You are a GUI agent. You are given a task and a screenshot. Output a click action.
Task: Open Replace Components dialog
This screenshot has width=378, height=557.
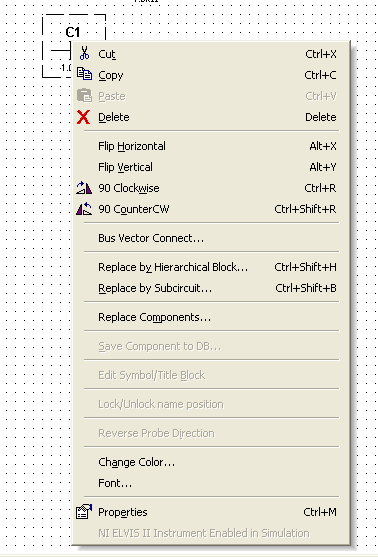coord(211,317)
